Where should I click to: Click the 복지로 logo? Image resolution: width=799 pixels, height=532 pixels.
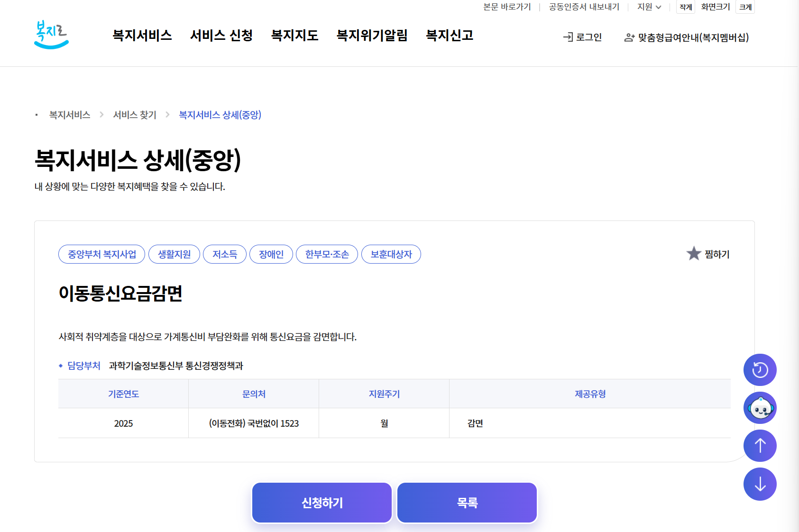pos(51,35)
